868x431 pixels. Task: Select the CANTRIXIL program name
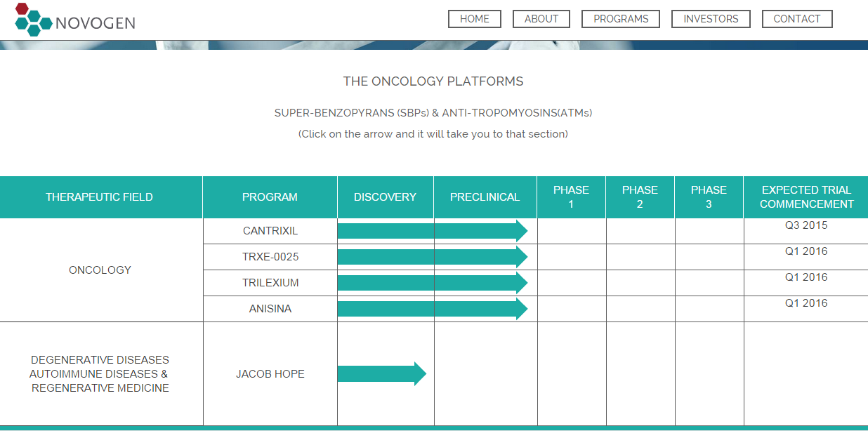[x=270, y=231]
